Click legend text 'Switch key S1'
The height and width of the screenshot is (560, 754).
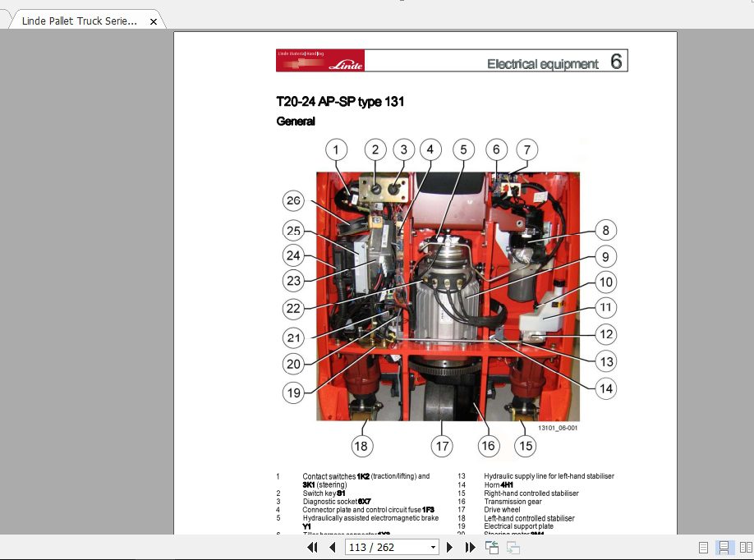(x=324, y=493)
